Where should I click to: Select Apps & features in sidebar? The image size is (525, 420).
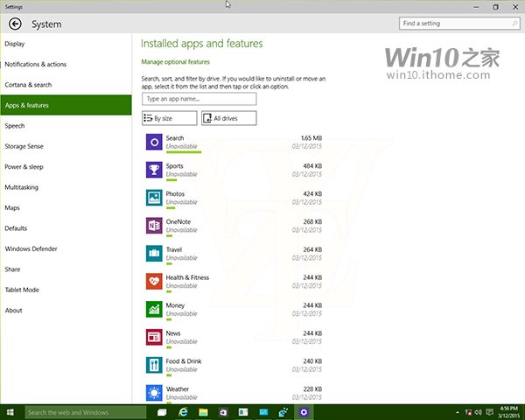(x=66, y=105)
